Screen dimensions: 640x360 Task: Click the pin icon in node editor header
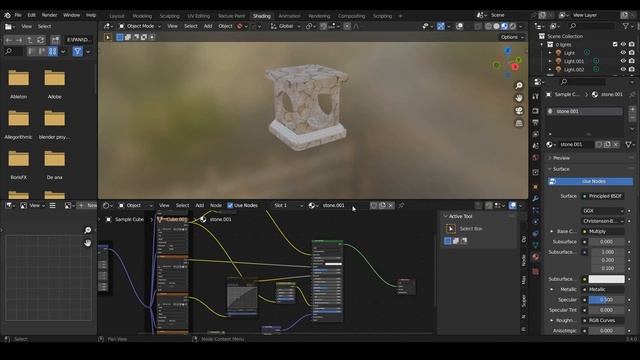click(401, 206)
